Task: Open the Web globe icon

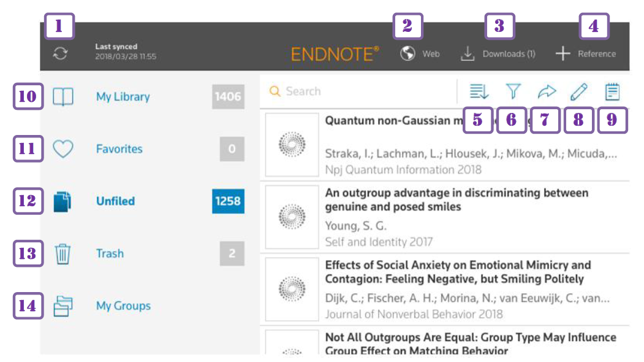Action: [x=408, y=54]
